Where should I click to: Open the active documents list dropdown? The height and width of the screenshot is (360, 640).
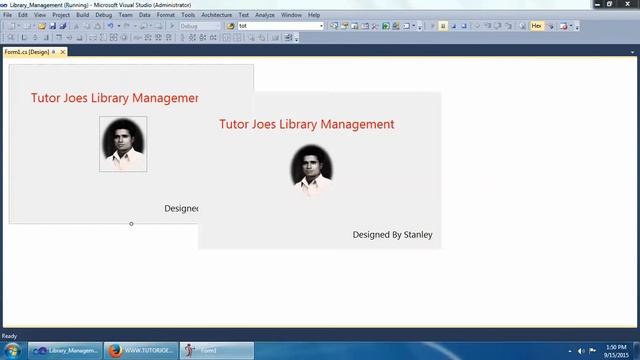tap(632, 52)
